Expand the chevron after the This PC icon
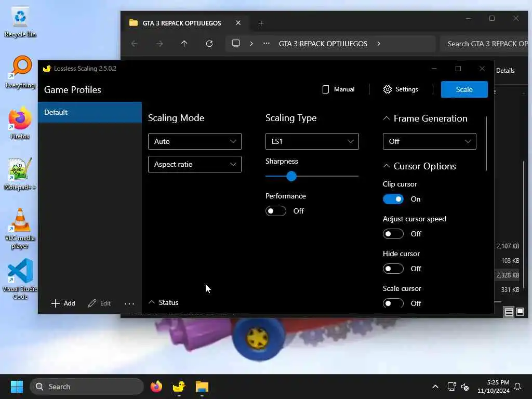 [251, 44]
